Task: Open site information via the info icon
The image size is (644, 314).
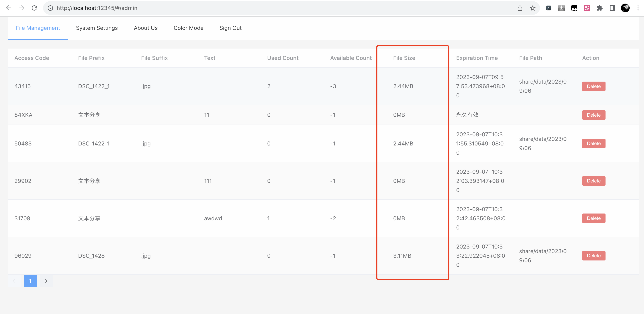Action: coord(50,8)
